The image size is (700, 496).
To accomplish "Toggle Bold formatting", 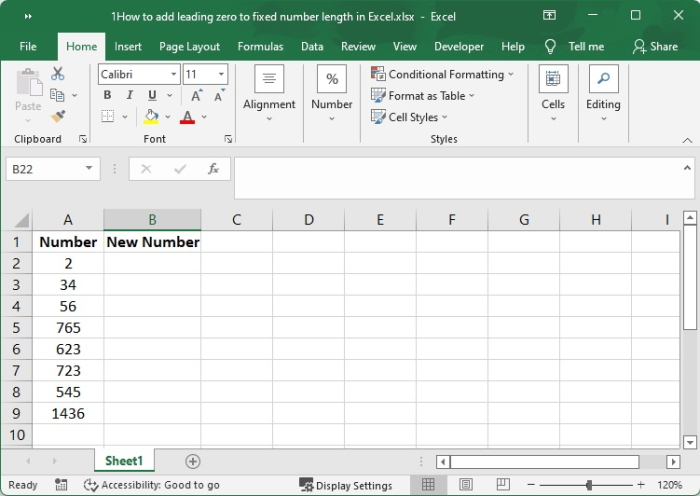I will (x=108, y=96).
